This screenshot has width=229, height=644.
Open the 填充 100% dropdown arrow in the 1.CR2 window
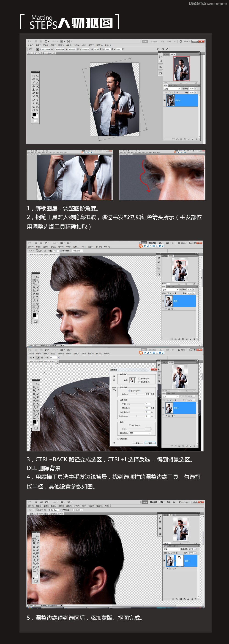pyautogui.click(x=196, y=93)
